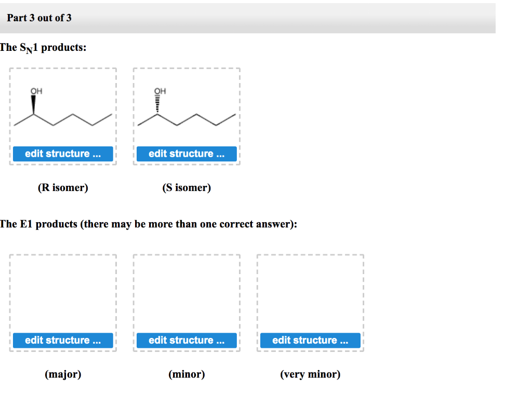Viewport: 532px width, 408px height.
Task: Click the (R isomer) caption text
Action: [63, 187]
